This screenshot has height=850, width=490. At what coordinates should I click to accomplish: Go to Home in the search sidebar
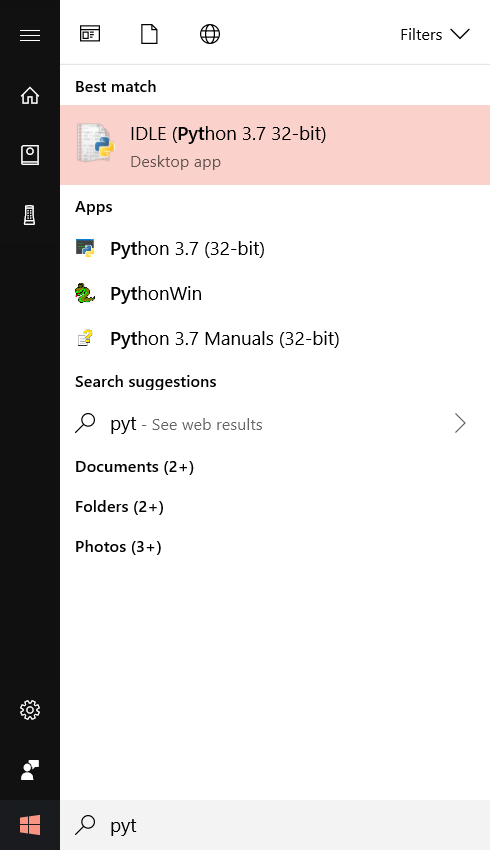tap(30, 95)
